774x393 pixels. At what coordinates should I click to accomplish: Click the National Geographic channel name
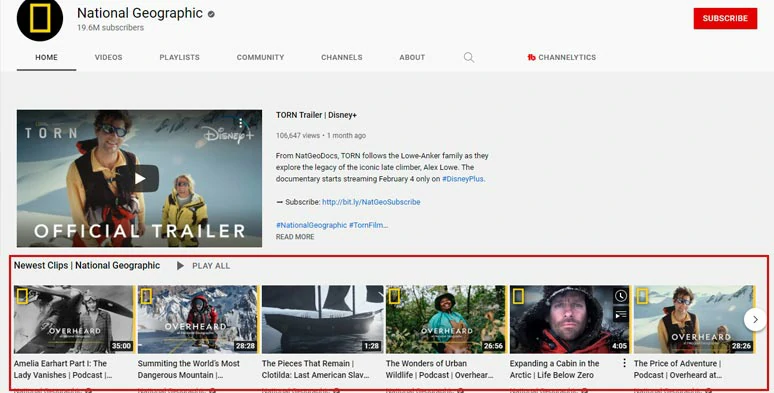pos(140,13)
